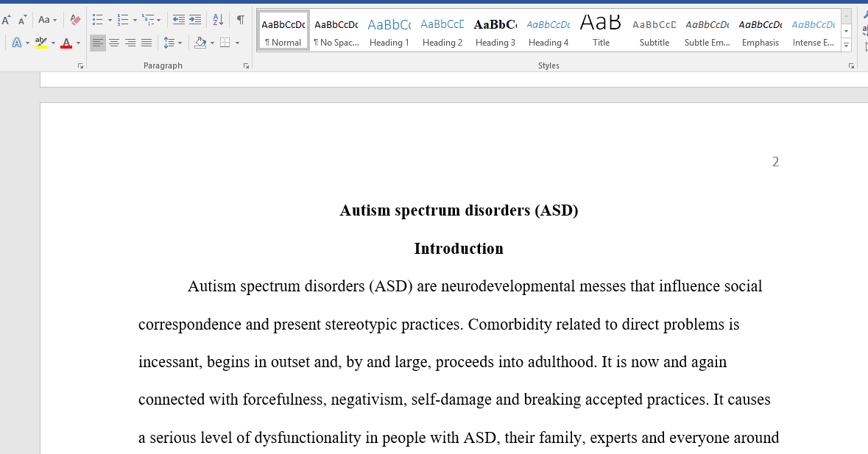Click the word Comorbidity in paragraph

510,324
